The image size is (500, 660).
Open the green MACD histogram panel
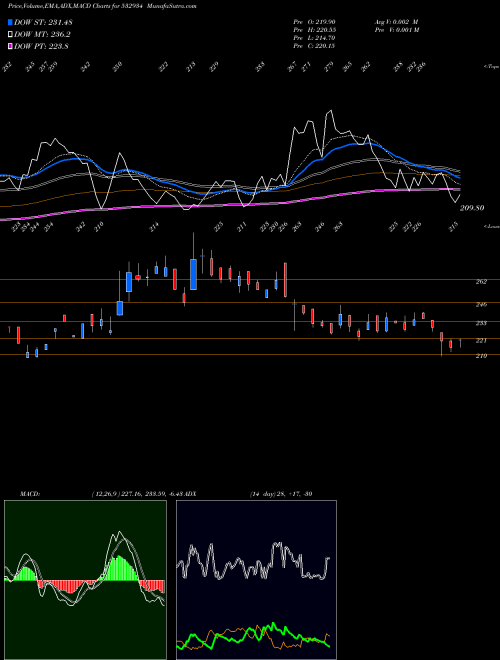[x=85, y=580]
